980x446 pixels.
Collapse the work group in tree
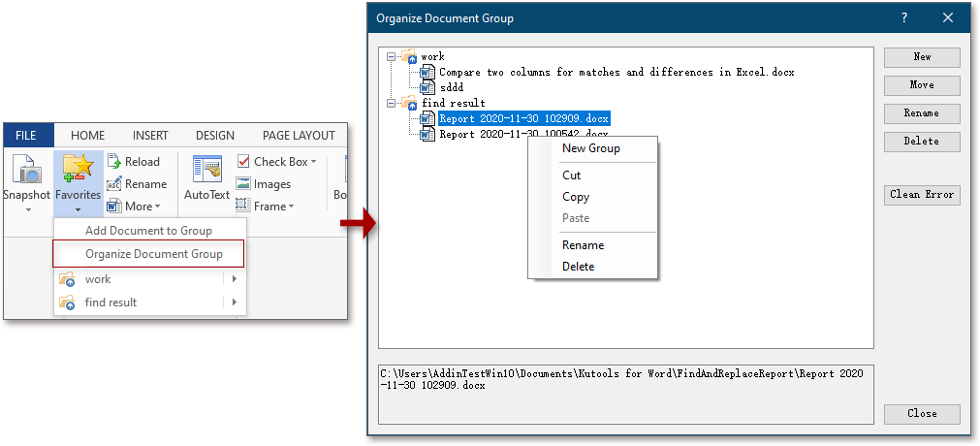tap(392, 57)
